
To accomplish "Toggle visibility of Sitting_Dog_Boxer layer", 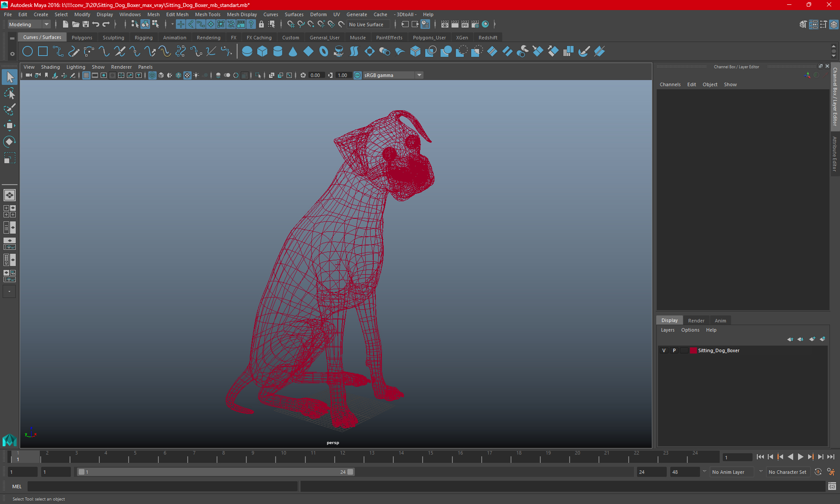I will [664, 350].
